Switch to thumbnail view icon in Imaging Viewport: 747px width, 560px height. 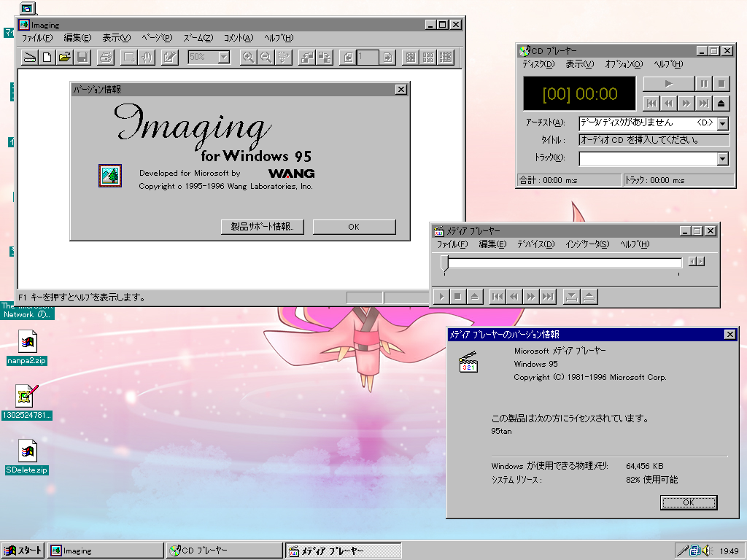click(428, 58)
